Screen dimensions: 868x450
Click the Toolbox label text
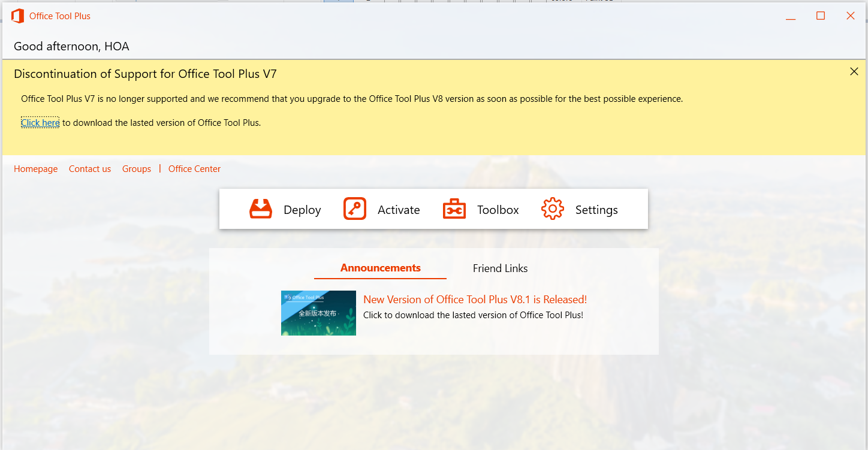point(498,210)
